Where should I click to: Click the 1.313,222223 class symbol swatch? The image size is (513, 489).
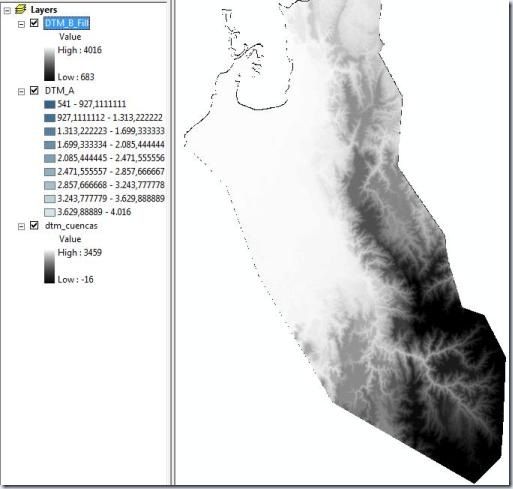pyautogui.click(x=50, y=131)
